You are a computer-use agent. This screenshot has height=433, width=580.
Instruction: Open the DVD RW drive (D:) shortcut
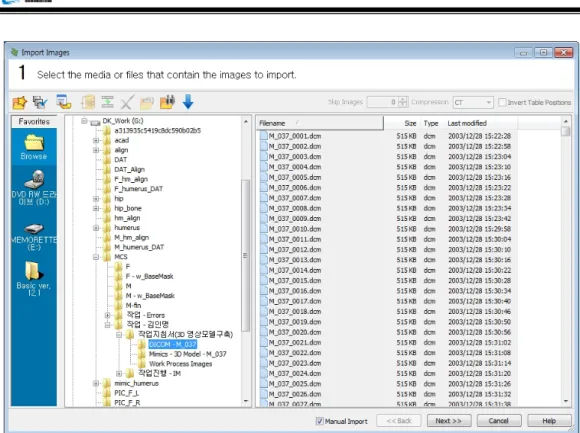[x=34, y=188]
